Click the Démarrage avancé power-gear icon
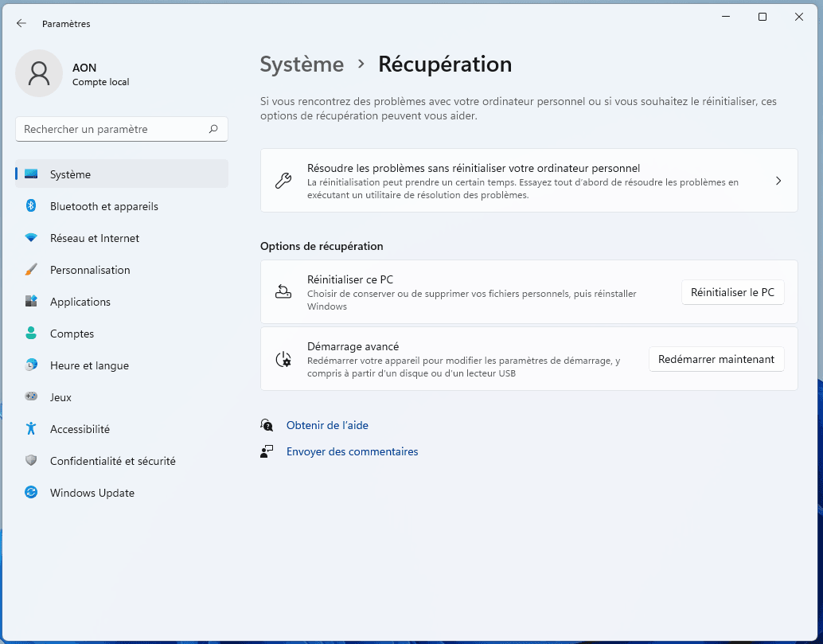 click(283, 359)
